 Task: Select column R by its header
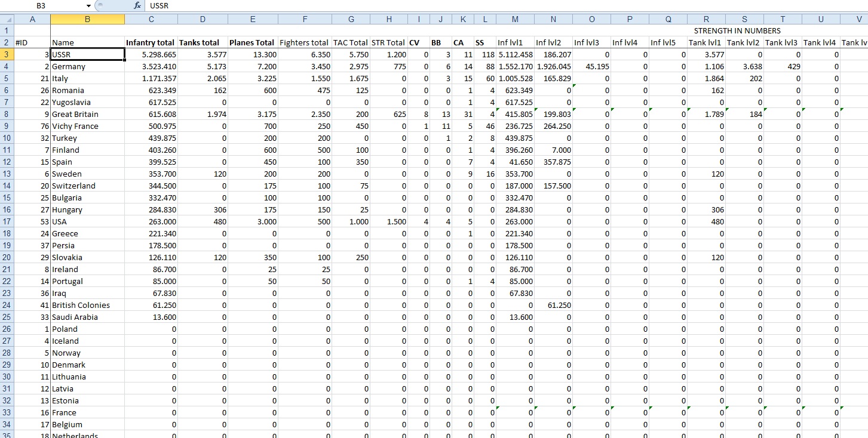click(x=706, y=19)
